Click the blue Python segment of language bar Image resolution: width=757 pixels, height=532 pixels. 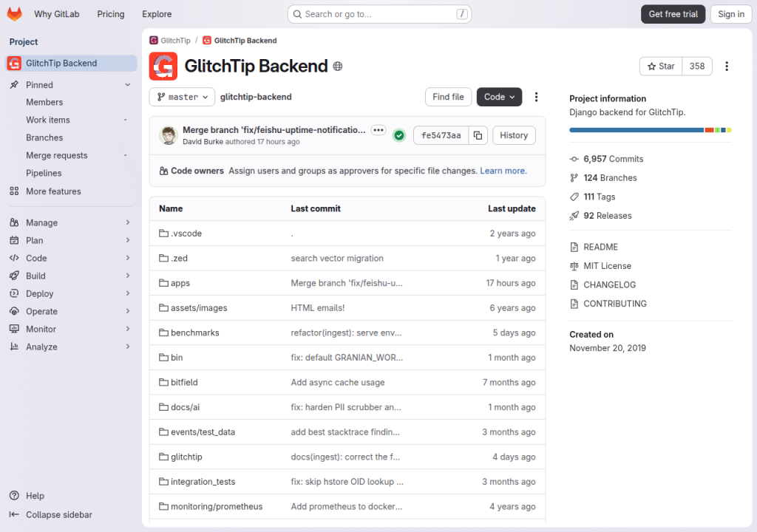coord(637,130)
